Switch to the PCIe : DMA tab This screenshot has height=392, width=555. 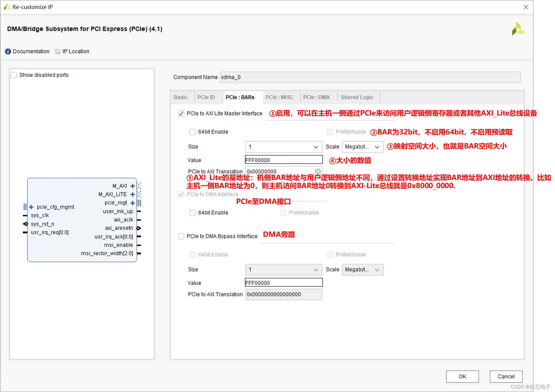(316, 97)
